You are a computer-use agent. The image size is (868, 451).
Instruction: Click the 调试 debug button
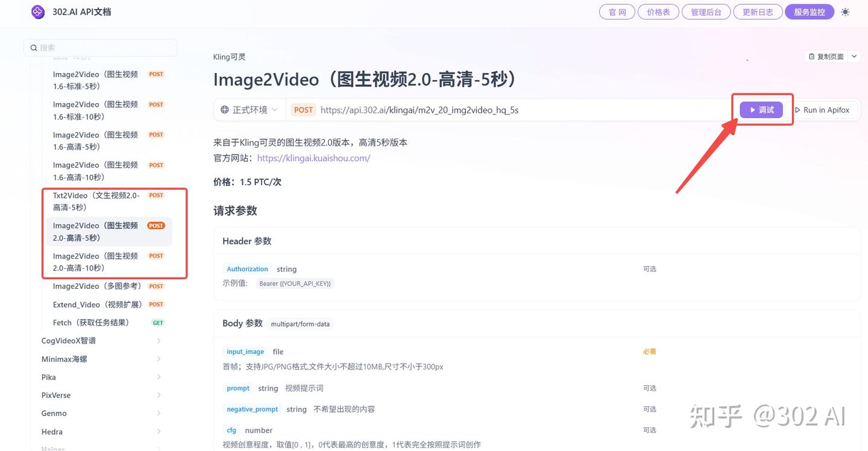tap(761, 110)
